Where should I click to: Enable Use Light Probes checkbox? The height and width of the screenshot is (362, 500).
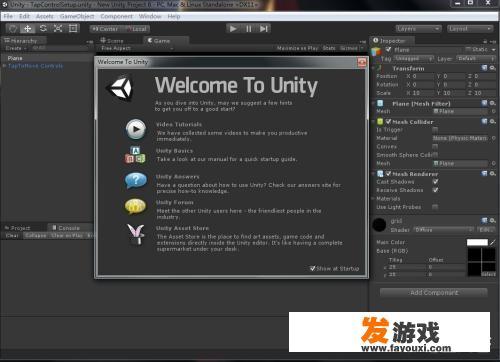coord(435,207)
